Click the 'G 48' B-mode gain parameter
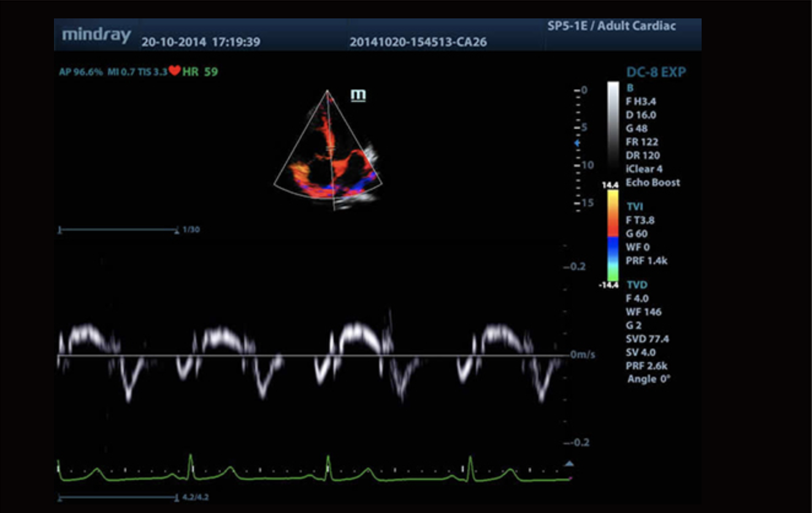Screen dimensions: 812x513 pyautogui.click(x=637, y=128)
